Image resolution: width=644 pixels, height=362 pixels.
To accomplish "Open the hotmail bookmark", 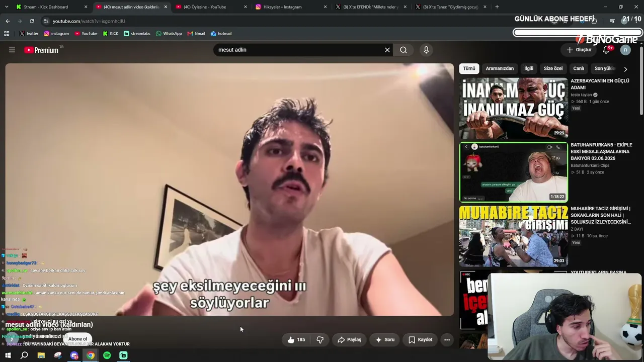I will [x=221, y=34].
